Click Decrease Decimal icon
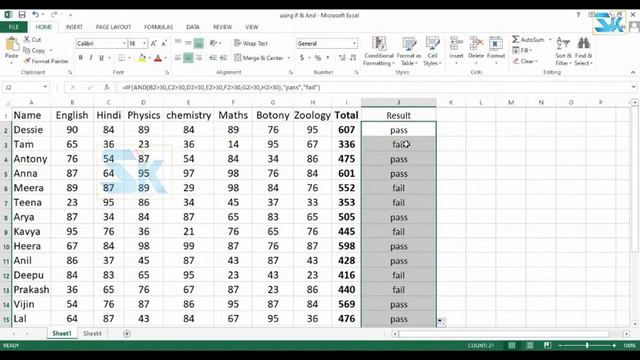The image size is (640, 360). (x=353, y=58)
